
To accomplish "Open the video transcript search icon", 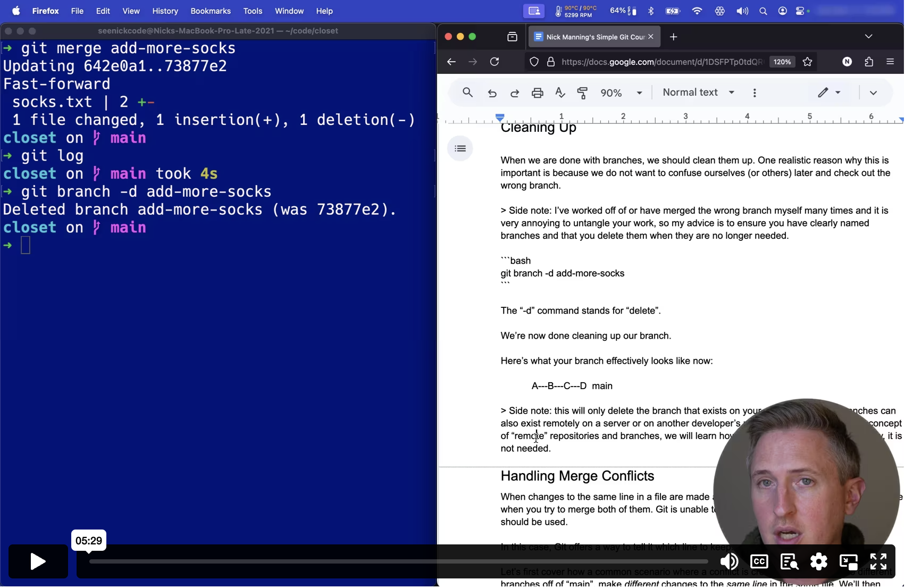I will pyautogui.click(x=789, y=562).
